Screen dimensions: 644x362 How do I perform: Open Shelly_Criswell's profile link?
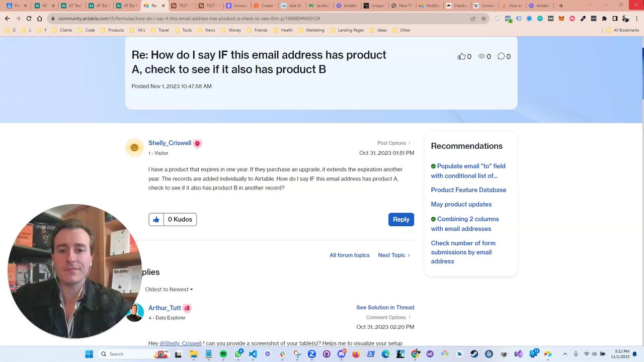click(x=170, y=143)
